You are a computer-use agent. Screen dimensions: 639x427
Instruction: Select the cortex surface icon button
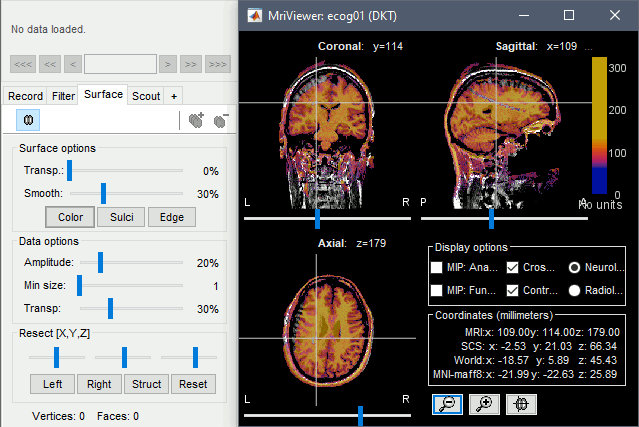pos(30,120)
